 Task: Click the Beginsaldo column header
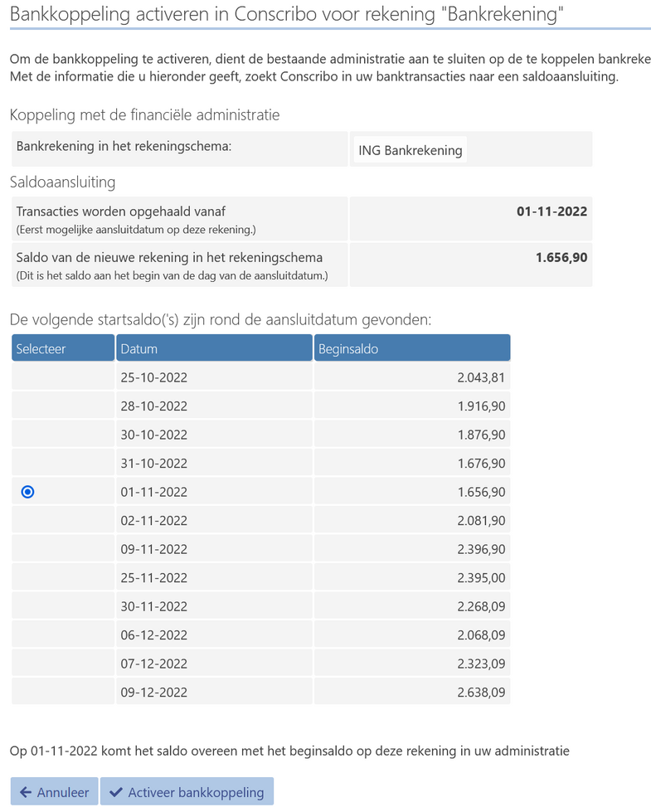pos(411,348)
